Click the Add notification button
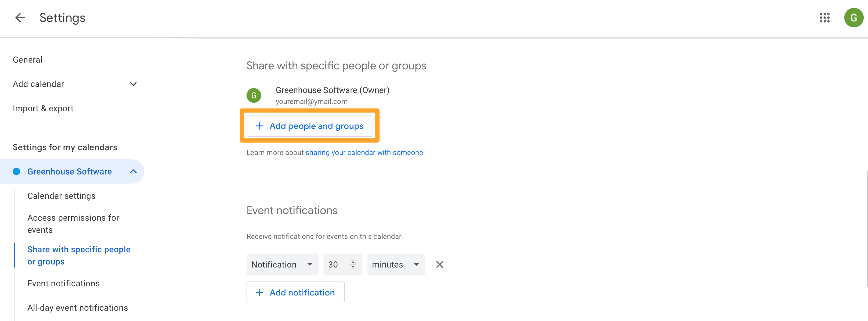The image size is (868, 321). [x=295, y=292]
